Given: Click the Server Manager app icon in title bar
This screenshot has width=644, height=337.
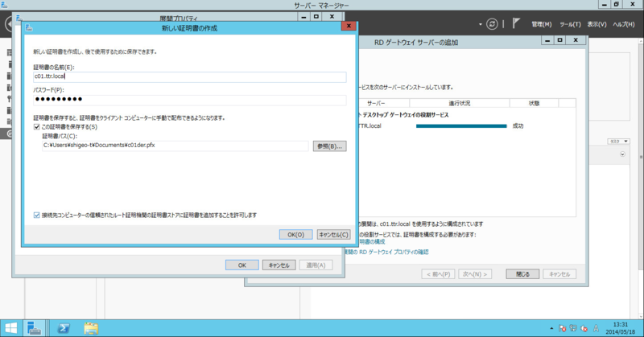Looking at the screenshot, I should (x=4, y=5).
